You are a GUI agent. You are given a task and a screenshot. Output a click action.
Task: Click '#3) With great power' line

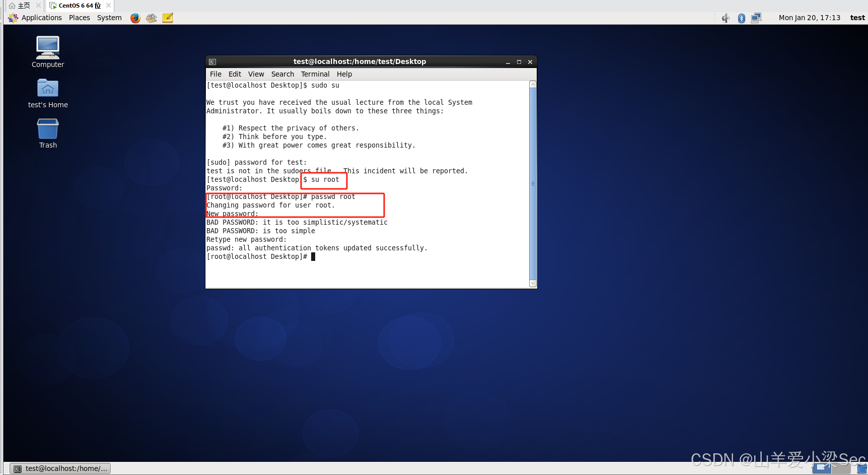319,145
